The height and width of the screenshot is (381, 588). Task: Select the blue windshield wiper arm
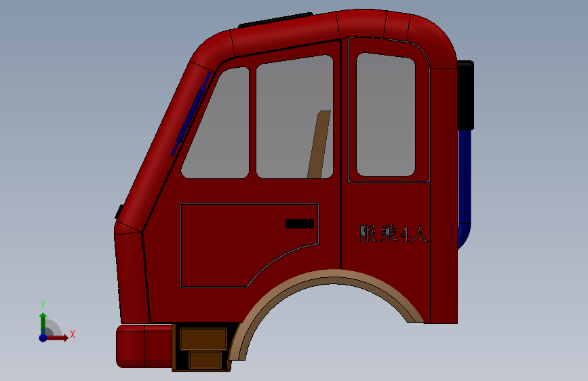pos(191,114)
